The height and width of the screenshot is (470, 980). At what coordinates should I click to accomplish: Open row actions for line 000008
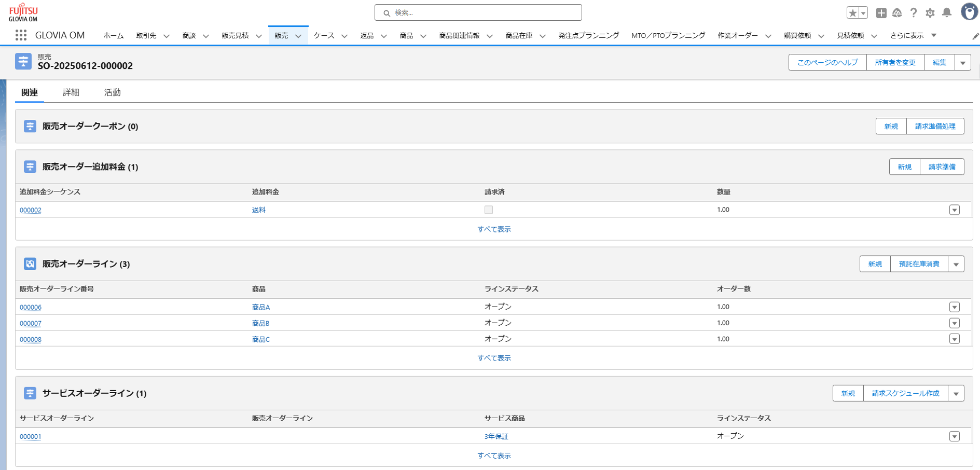955,339
